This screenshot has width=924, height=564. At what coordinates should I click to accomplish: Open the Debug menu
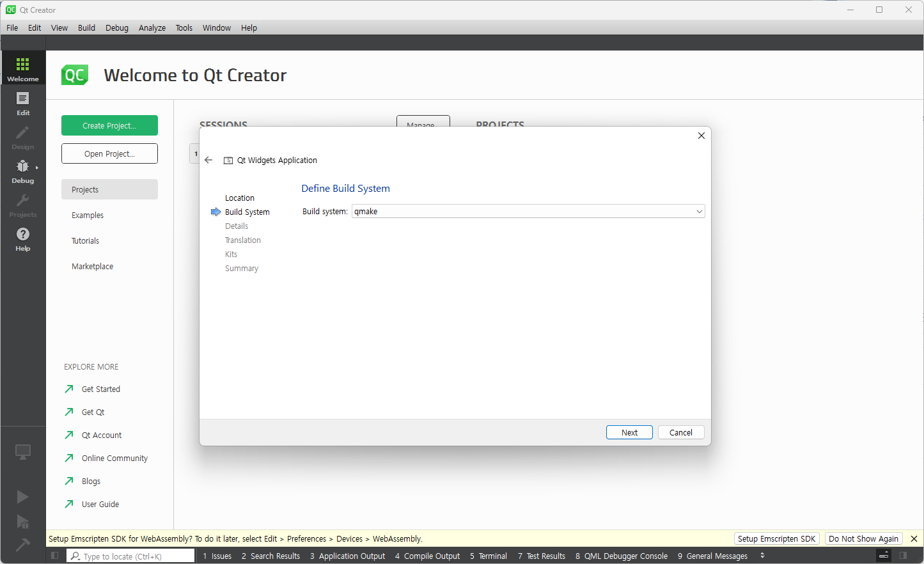117,27
